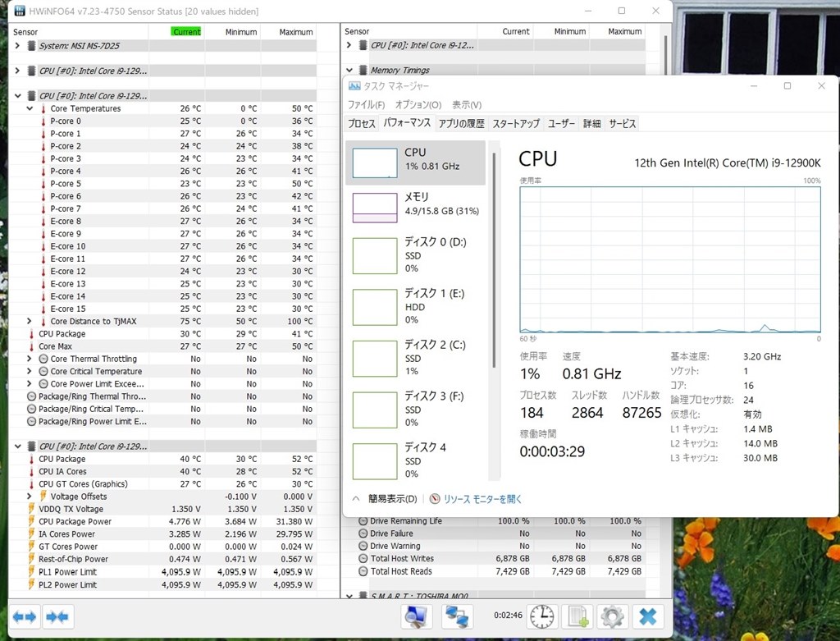Select ディスク 2 (C:) SSD entry

pyautogui.click(x=416, y=358)
